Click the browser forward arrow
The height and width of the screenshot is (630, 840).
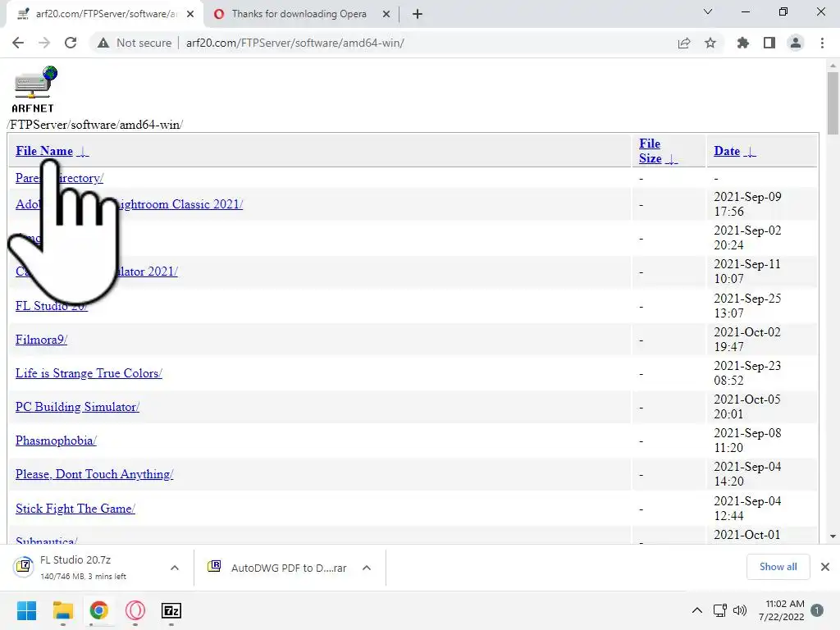(x=44, y=43)
